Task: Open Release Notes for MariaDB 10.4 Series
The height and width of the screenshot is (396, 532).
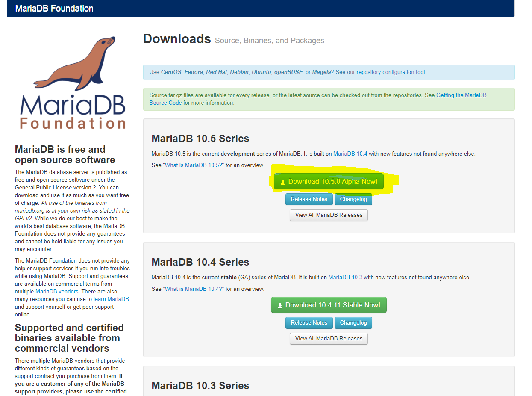Action: tap(309, 323)
